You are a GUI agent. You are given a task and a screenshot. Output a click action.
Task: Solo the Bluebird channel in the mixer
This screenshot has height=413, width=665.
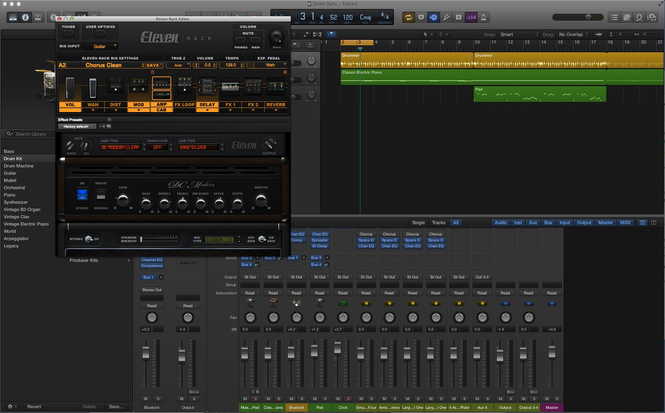(x=302, y=399)
